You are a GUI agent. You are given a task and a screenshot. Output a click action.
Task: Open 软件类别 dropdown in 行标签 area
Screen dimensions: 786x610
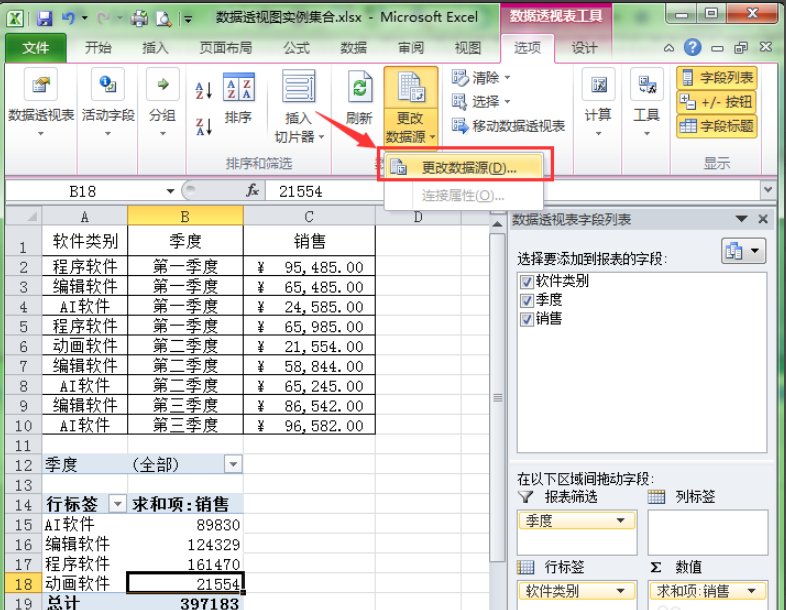pos(621,591)
